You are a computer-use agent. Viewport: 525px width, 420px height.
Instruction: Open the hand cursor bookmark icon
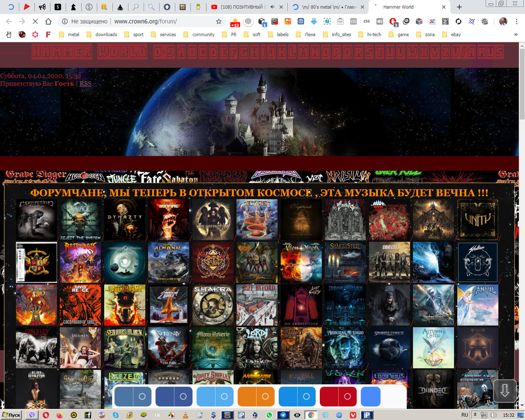pos(9,35)
